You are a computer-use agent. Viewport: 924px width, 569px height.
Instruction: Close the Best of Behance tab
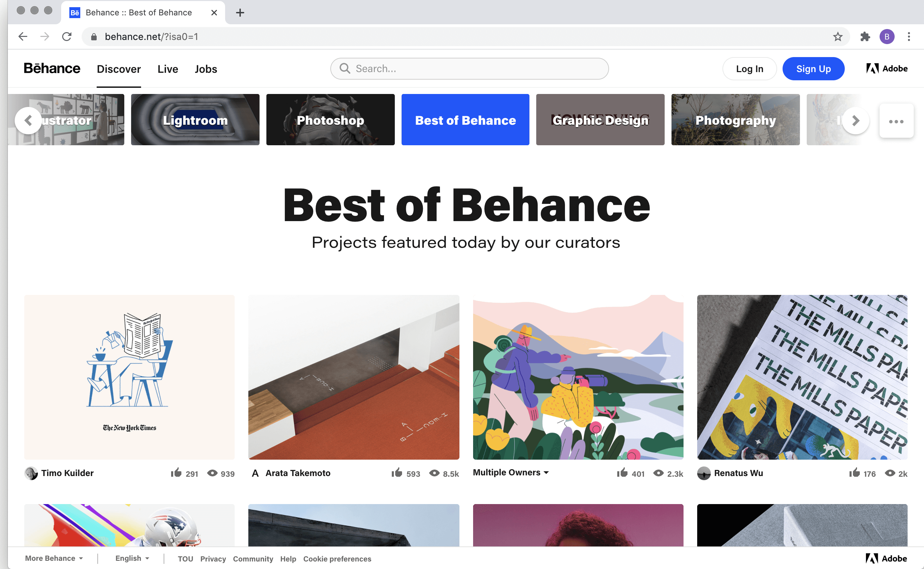pyautogui.click(x=214, y=13)
